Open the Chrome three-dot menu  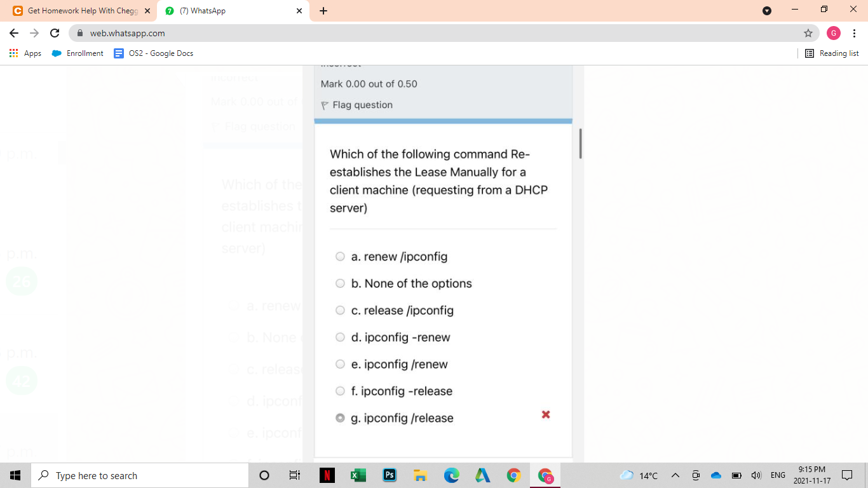pos(855,33)
